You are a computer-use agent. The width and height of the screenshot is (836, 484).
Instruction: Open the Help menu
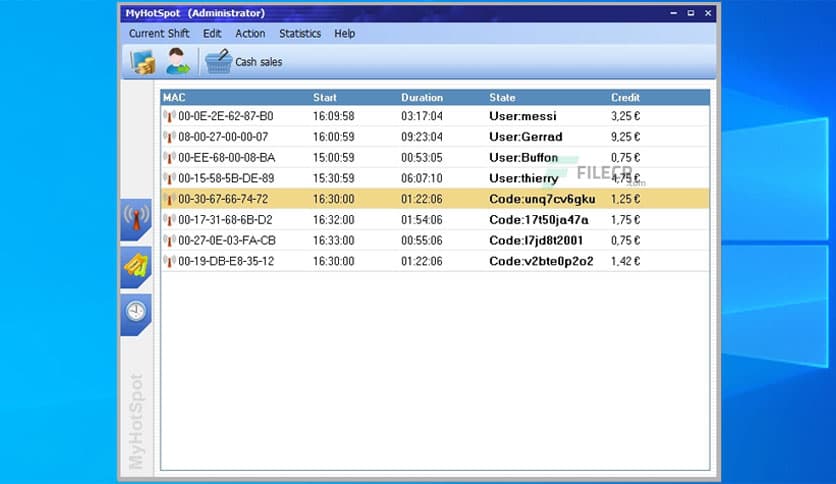click(344, 33)
